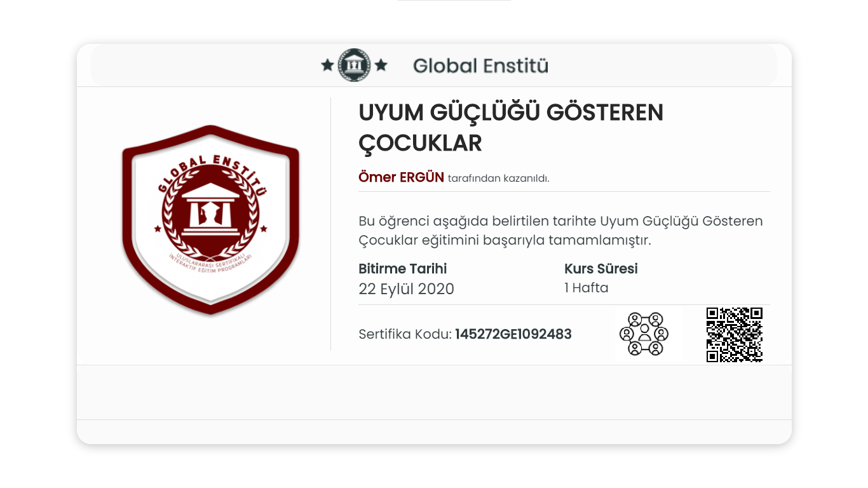The width and height of the screenshot is (868, 488).
Task: Click the small star left of laurel wreath
Action: point(158,229)
